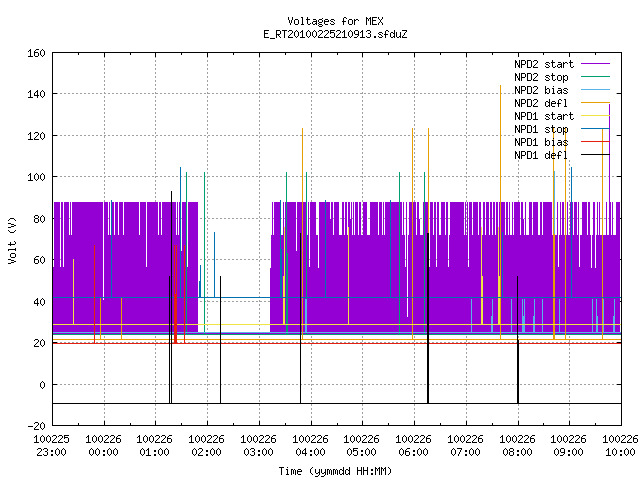Image resolution: width=640 pixels, height=480 pixels.
Task: Click the 'NPD2 stop' legend label
Action: click(x=541, y=77)
